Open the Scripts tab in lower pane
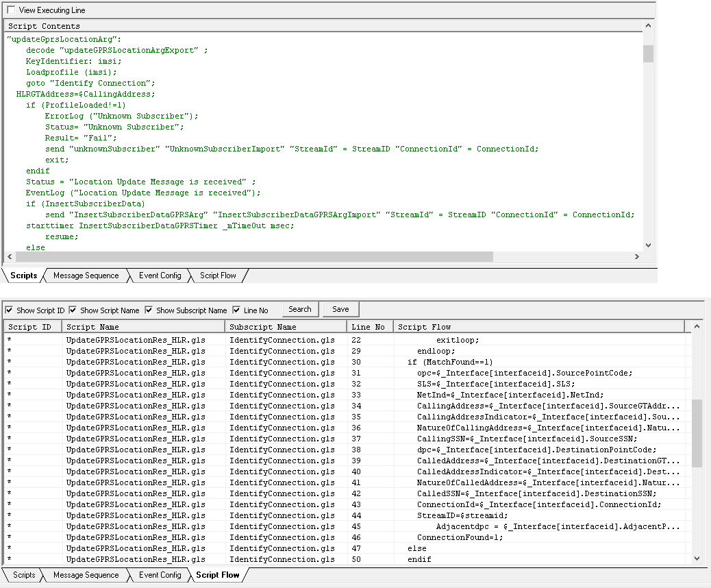This screenshot has width=711, height=588. [24, 575]
